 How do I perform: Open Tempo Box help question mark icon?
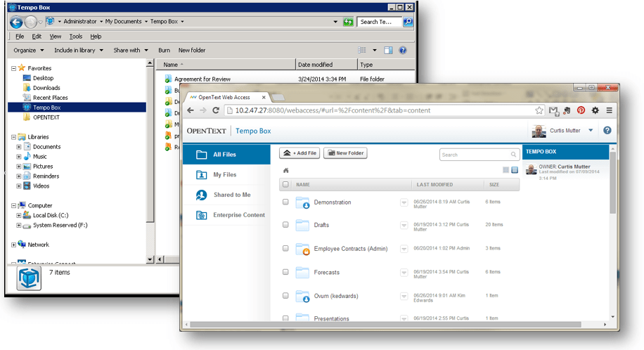(607, 130)
